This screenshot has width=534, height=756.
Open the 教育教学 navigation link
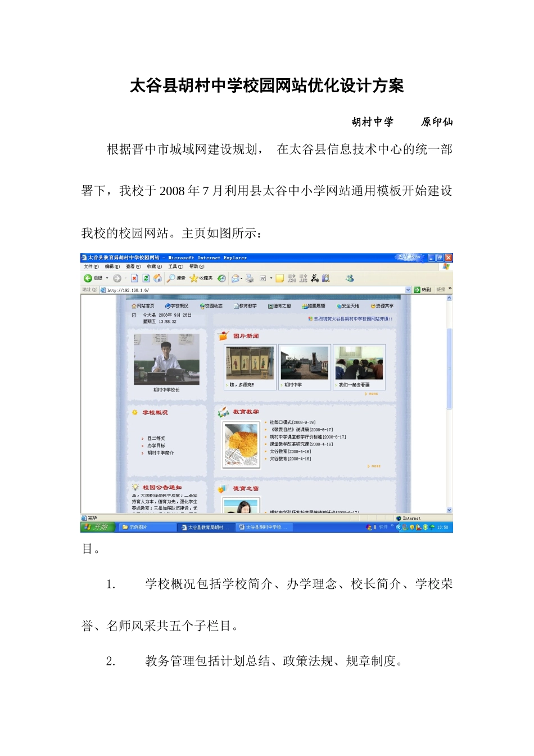(x=246, y=306)
